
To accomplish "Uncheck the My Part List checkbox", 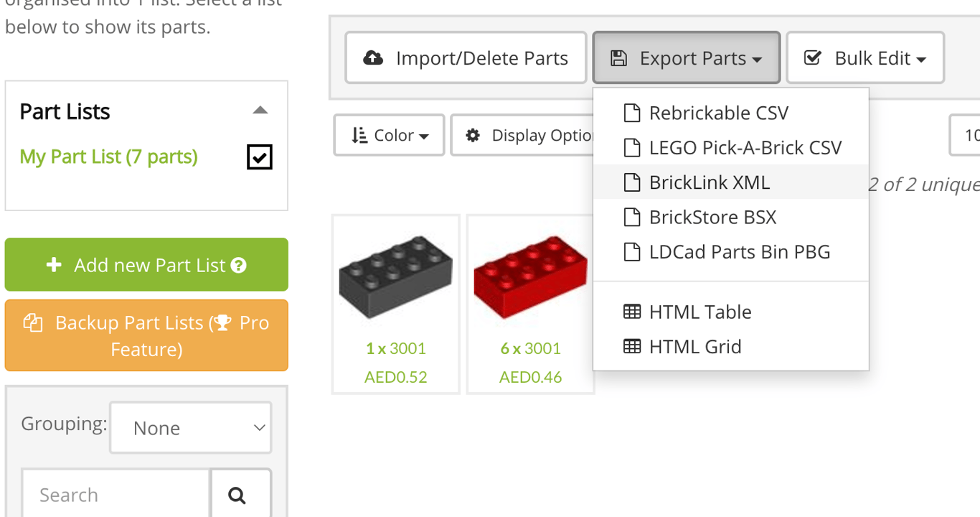I will (259, 157).
